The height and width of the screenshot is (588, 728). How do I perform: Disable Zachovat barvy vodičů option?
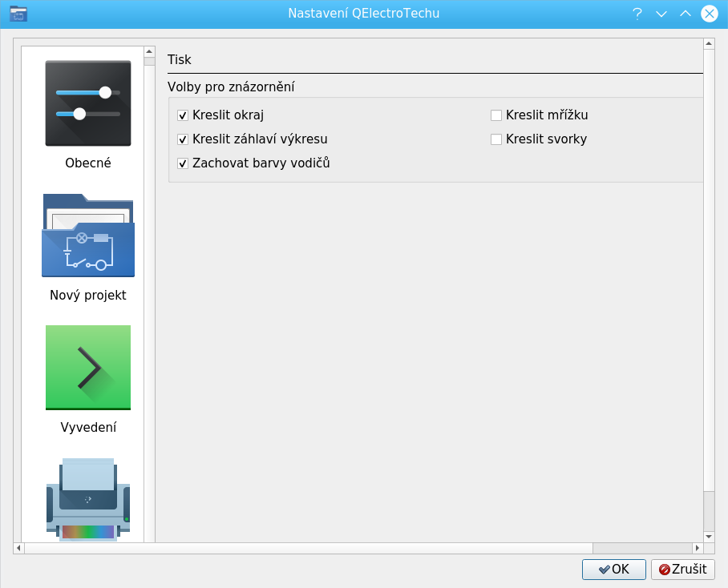point(183,163)
